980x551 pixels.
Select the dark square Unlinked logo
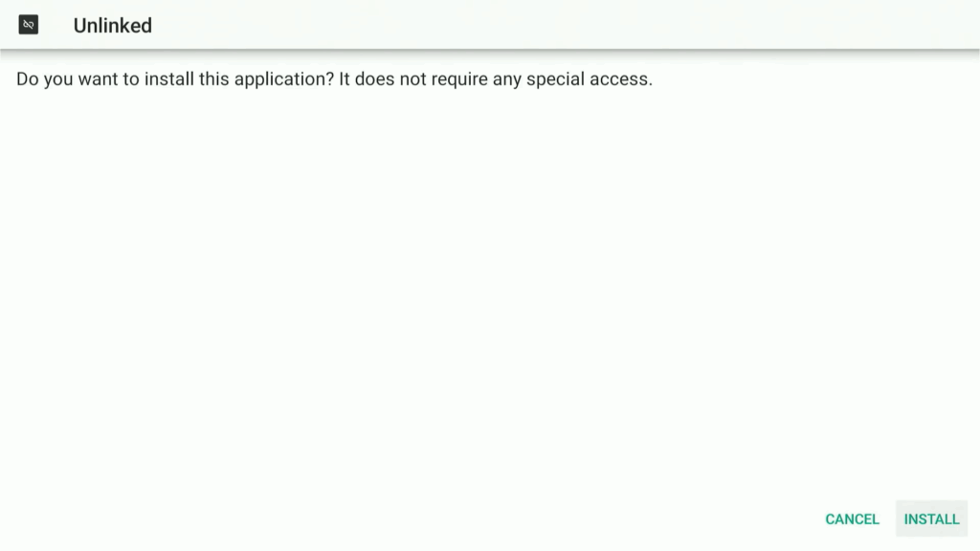pyautogui.click(x=28, y=25)
